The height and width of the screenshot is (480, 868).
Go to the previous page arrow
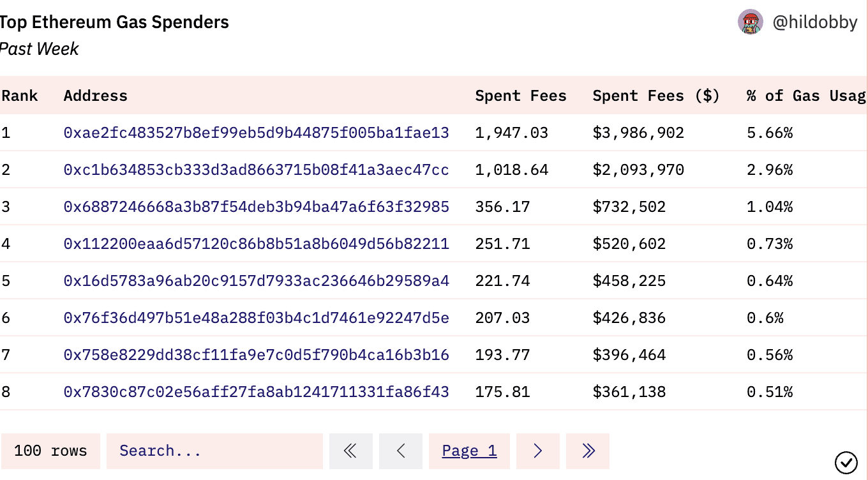[x=401, y=451]
